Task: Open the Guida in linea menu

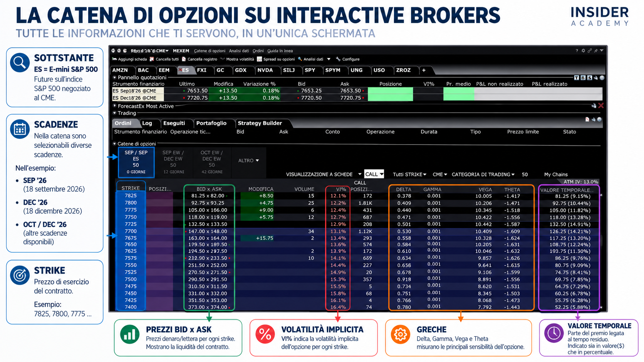Action: coord(280,51)
